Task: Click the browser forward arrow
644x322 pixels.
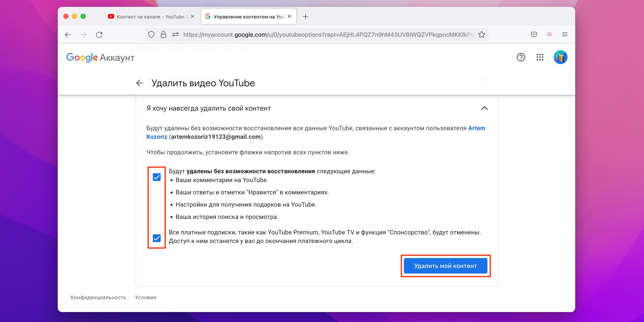Action: (x=83, y=35)
